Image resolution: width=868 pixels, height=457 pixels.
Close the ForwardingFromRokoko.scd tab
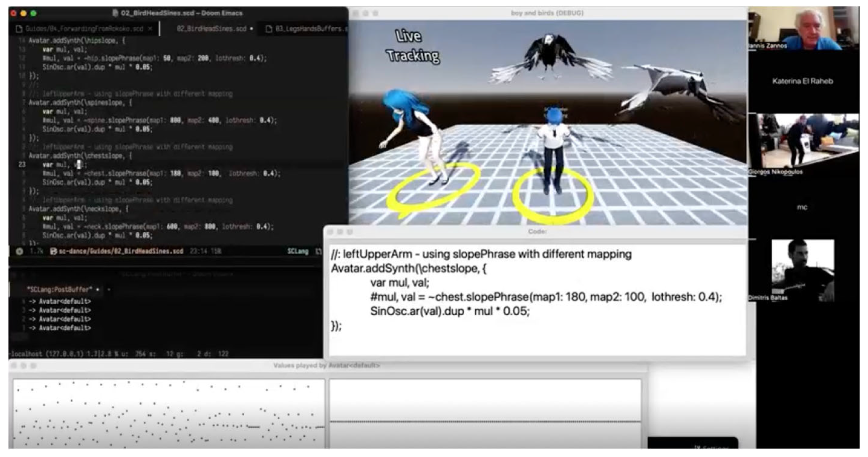point(150,29)
